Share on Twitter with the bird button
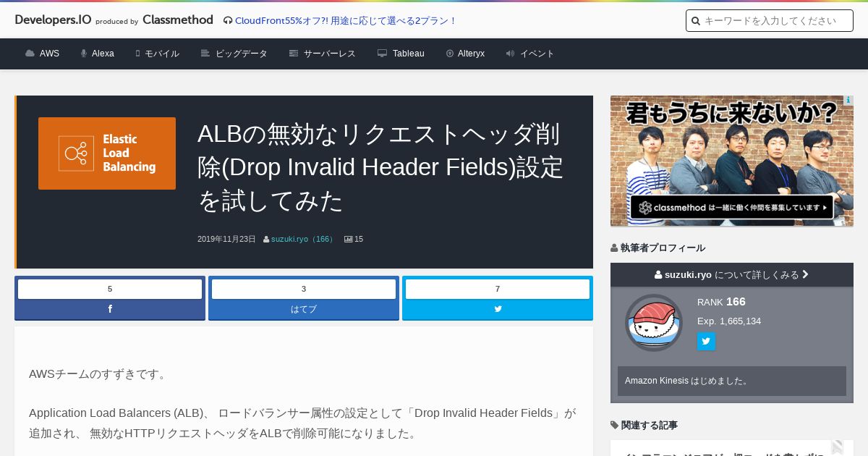This screenshot has height=456, width=868. pos(498,309)
